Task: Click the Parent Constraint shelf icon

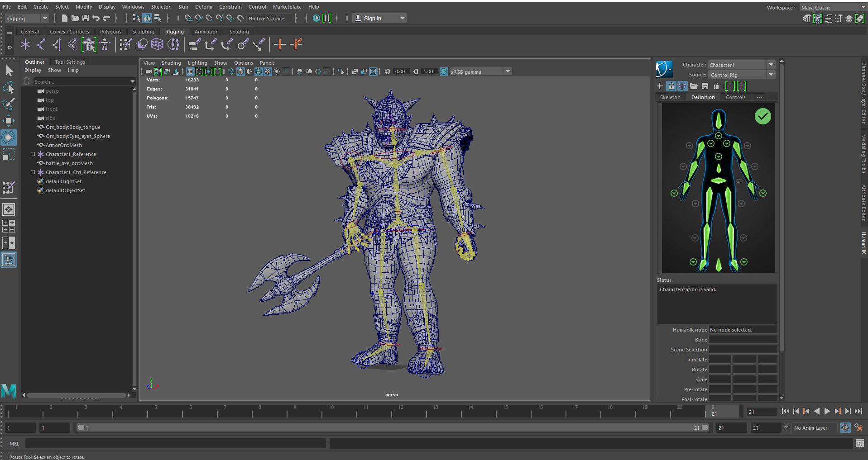Action: coord(194,44)
